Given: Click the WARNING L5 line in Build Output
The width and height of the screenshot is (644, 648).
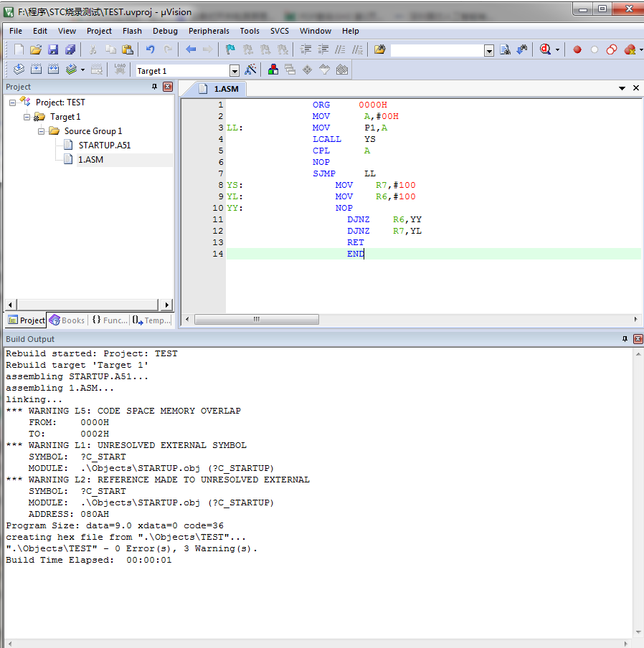Looking at the screenshot, I should [123, 411].
